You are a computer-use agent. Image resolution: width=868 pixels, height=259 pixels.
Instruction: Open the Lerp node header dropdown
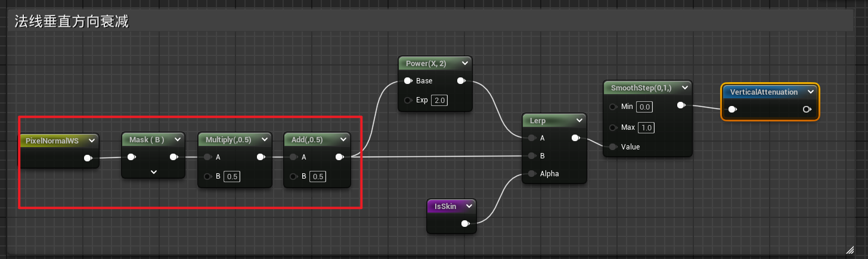pos(579,120)
